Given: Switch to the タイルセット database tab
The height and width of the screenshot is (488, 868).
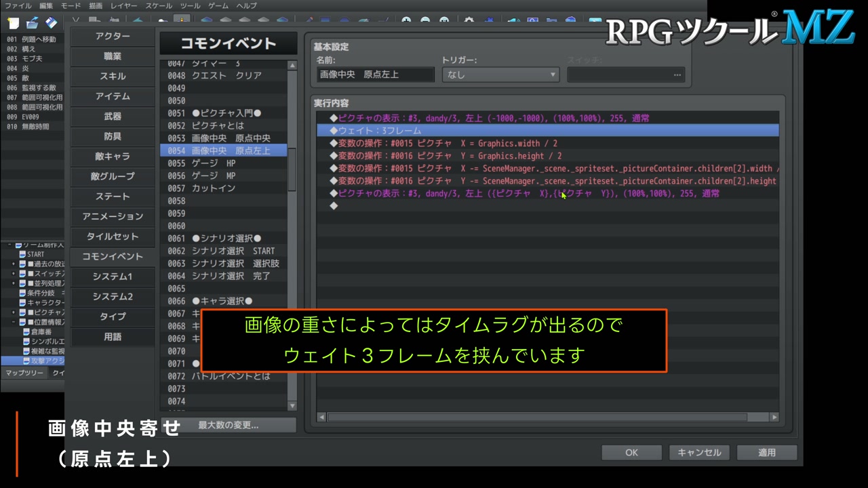Looking at the screenshot, I should coord(113,237).
